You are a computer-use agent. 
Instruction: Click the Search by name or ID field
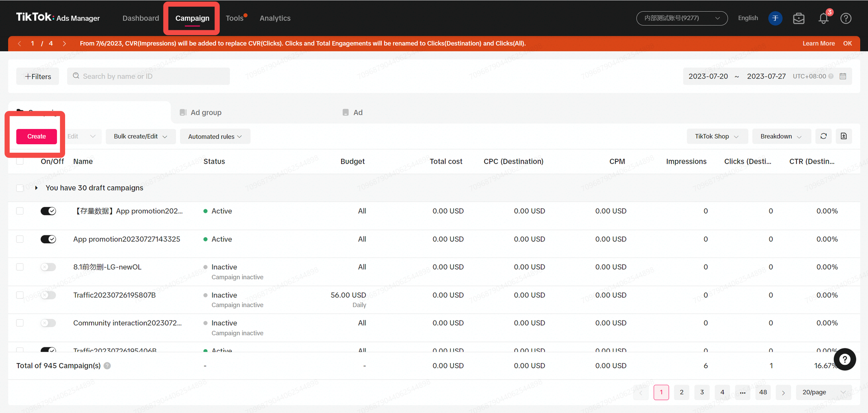coord(148,76)
